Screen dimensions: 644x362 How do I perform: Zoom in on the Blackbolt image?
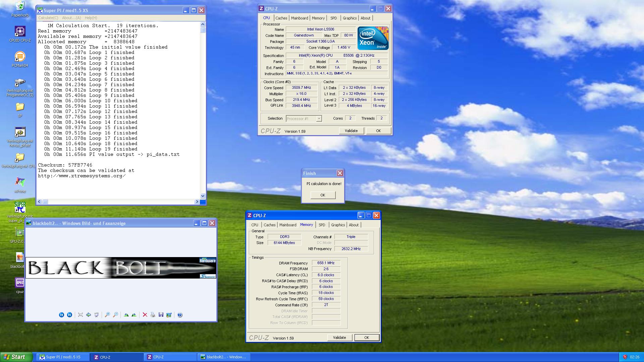point(107,315)
